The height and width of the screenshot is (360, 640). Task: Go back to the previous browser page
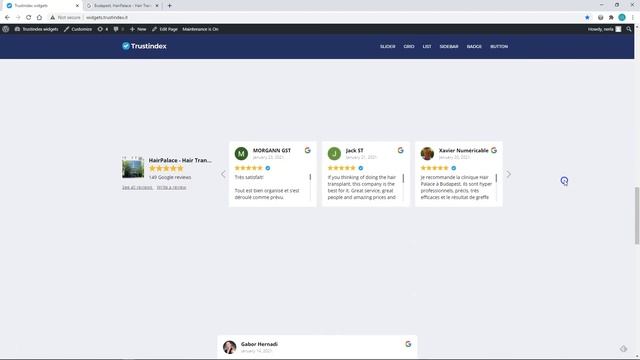tap(7, 18)
